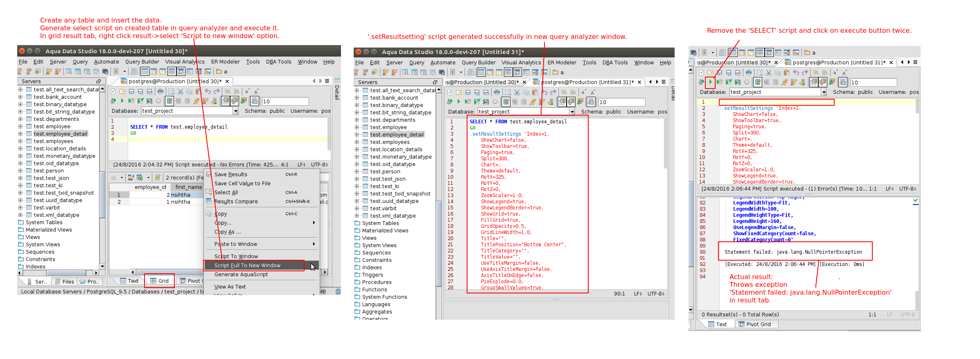Click Execute play icon in Untitled 31 middle window
Viewport: 980px width, 359px height.
458,102
